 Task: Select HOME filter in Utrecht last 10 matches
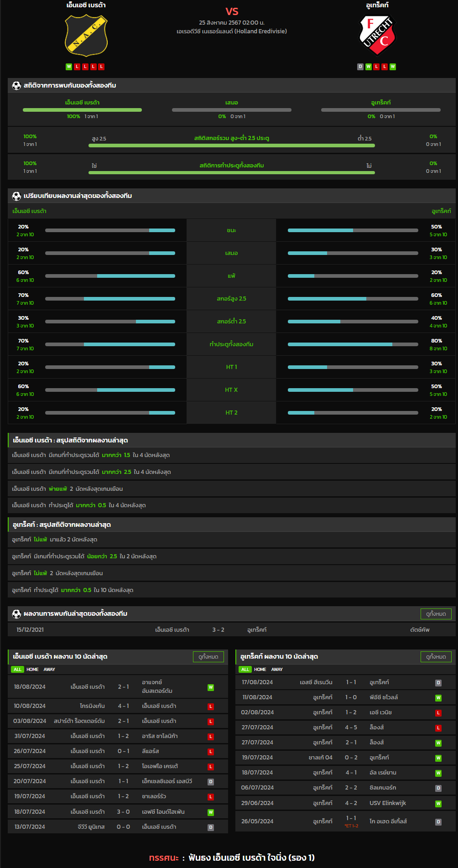[x=260, y=670]
